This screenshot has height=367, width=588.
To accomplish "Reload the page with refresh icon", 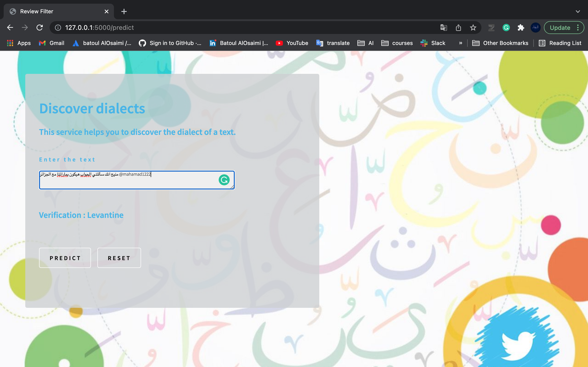I will click(40, 28).
